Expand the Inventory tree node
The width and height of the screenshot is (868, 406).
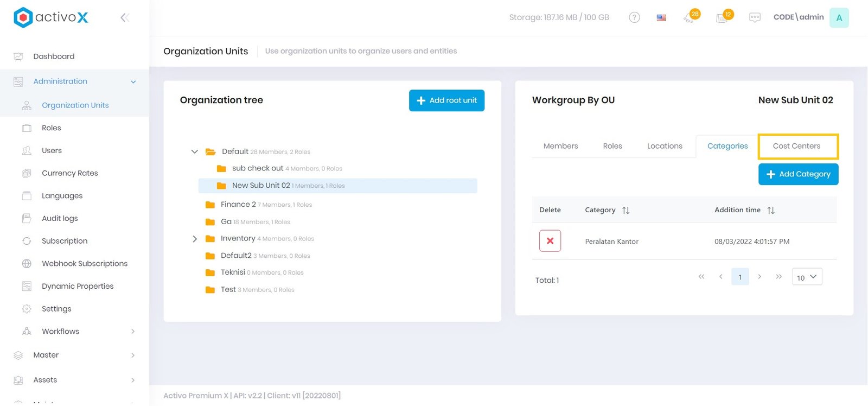[x=195, y=239]
